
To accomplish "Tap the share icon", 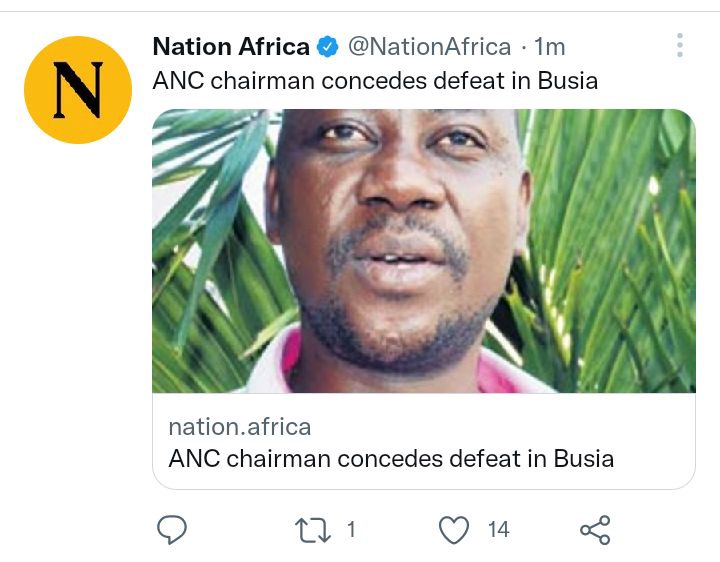I will pyautogui.click(x=595, y=530).
